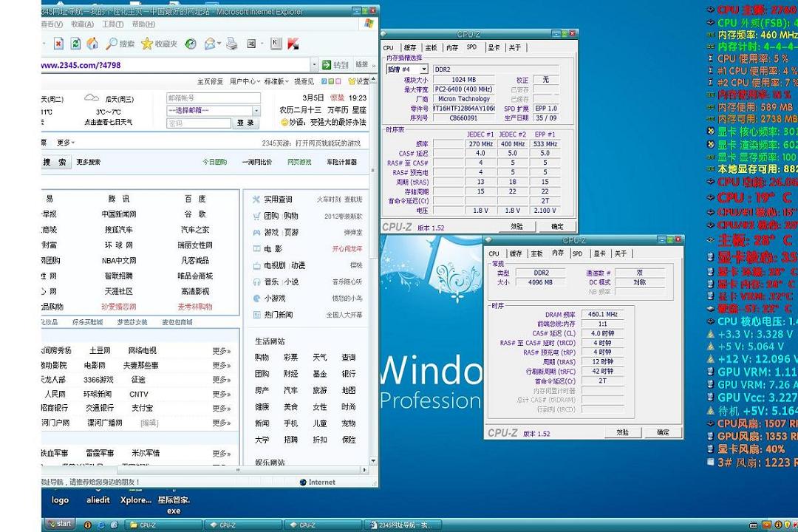Click the 热门新闻 news icon
798x532 pixels.
256,315
